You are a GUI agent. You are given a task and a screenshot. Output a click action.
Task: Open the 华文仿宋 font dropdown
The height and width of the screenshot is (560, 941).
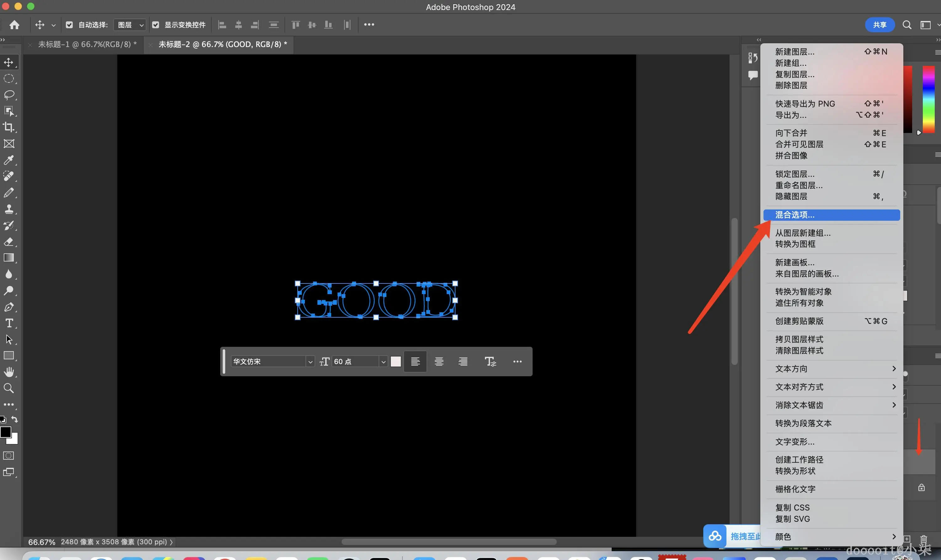[x=310, y=362]
